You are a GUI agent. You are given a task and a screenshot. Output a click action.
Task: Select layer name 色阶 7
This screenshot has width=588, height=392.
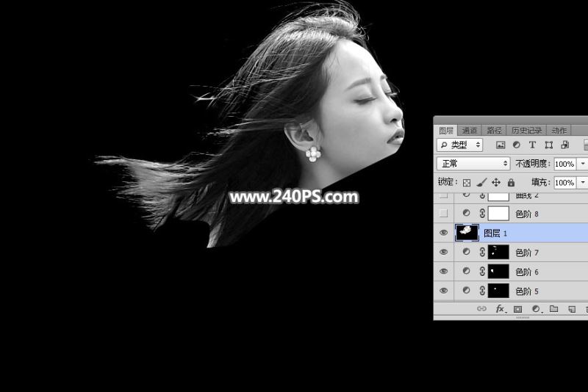(x=527, y=253)
